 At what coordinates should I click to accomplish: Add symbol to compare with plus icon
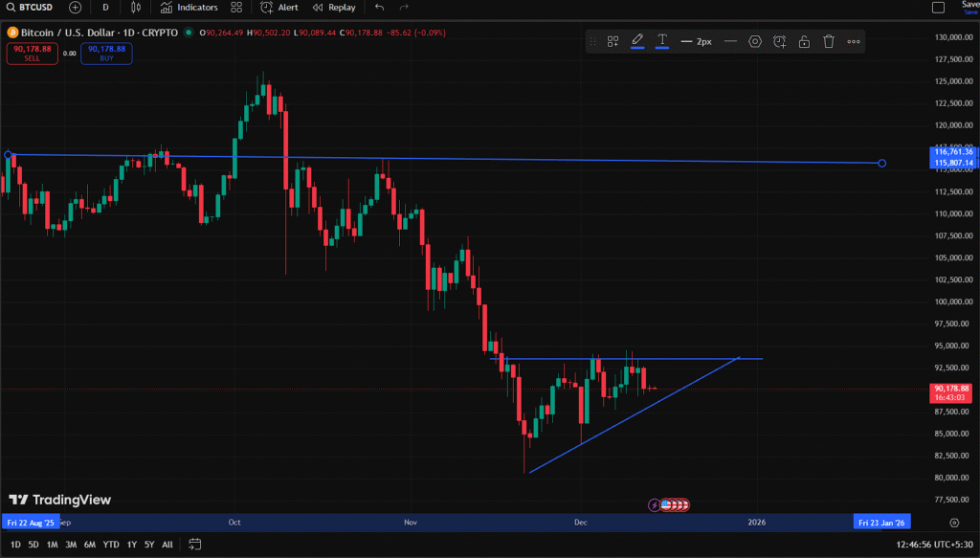click(75, 8)
